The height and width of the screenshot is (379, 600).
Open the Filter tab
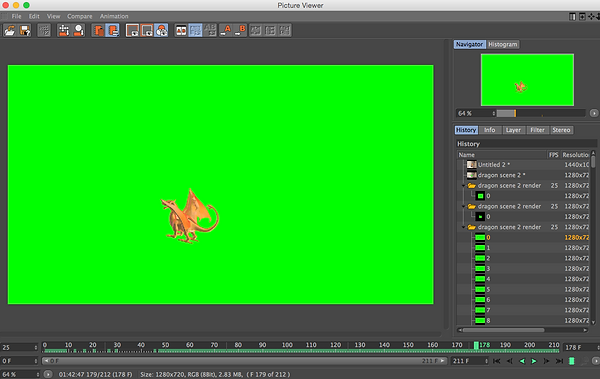point(537,130)
